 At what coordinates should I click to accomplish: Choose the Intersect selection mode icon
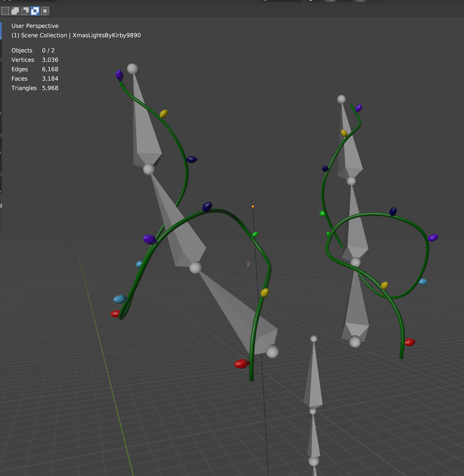[x=45, y=11]
